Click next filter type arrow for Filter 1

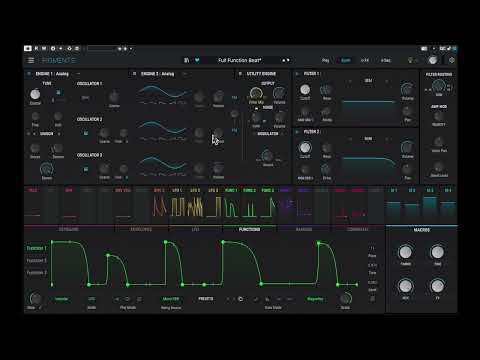tap(387, 81)
